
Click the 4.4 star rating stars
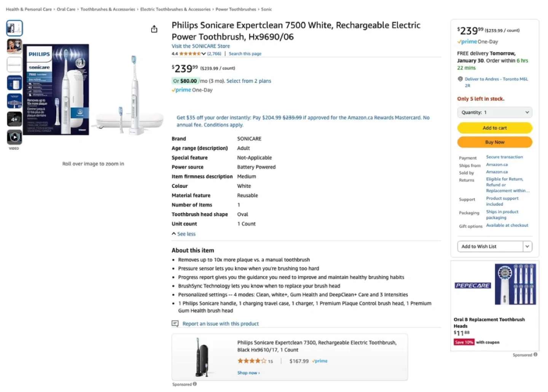click(x=190, y=54)
